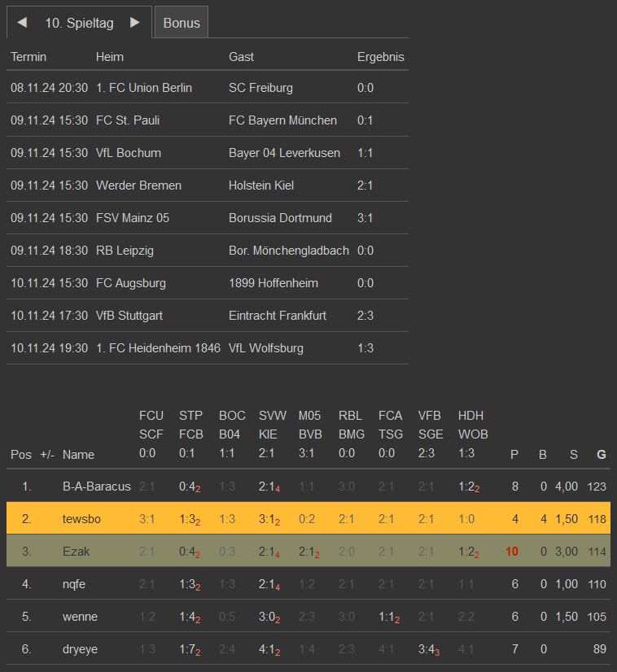The height and width of the screenshot is (672, 617).
Task: Click the STP FCB column header
Action: 191,434
